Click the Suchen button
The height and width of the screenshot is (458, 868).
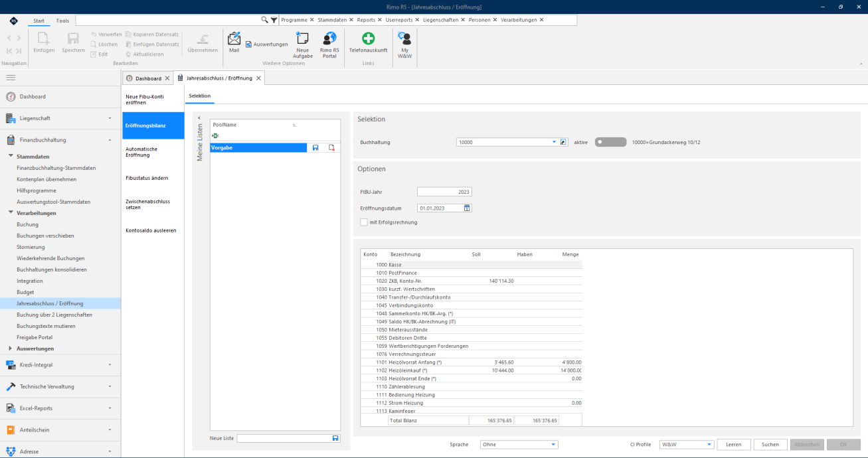pyautogui.click(x=770, y=445)
